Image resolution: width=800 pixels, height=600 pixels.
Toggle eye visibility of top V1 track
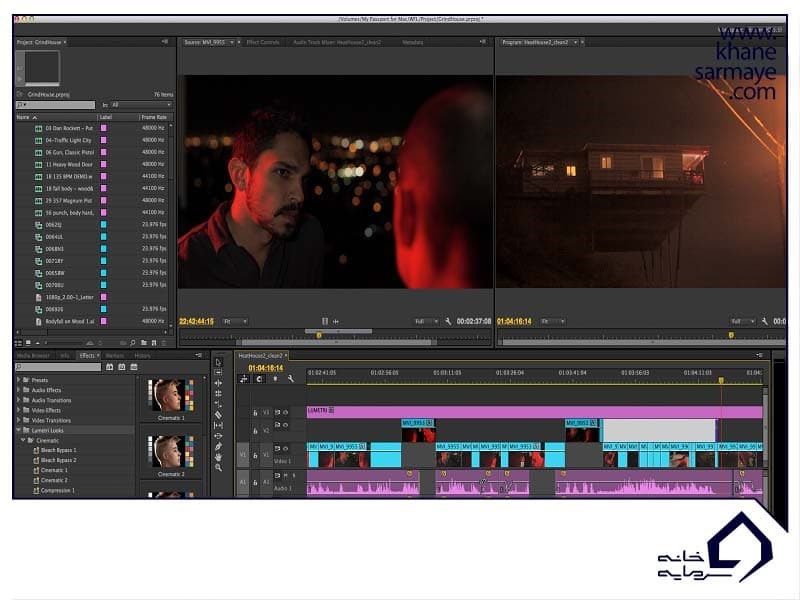click(286, 412)
